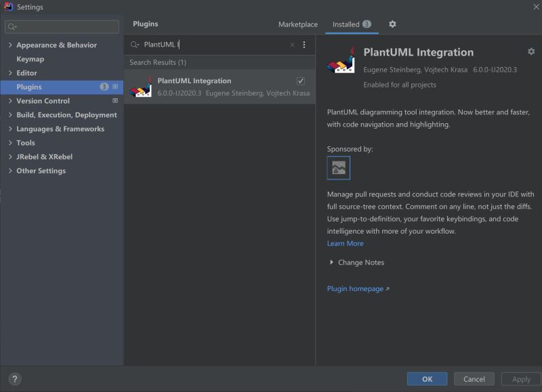The height and width of the screenshot is (392, 542).
Task: Click the JRebel & XRebel label
Action: [45, 157]
